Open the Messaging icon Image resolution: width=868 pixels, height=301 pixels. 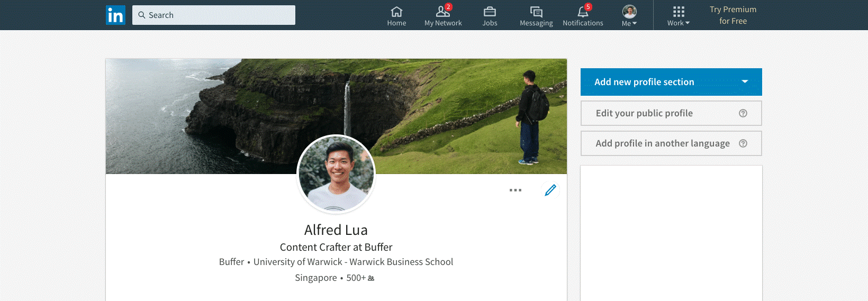[536, 12]
